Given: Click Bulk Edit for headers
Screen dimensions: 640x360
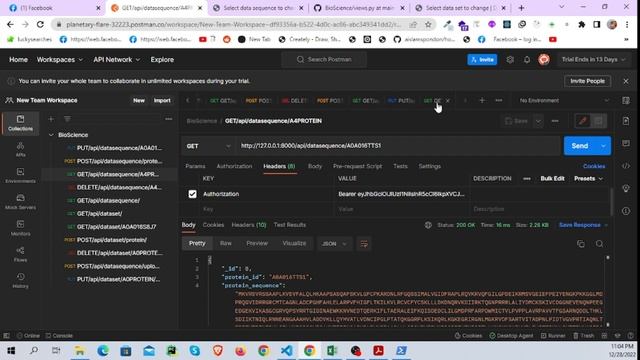Looking at the screenshot, I should click(552, 179).
